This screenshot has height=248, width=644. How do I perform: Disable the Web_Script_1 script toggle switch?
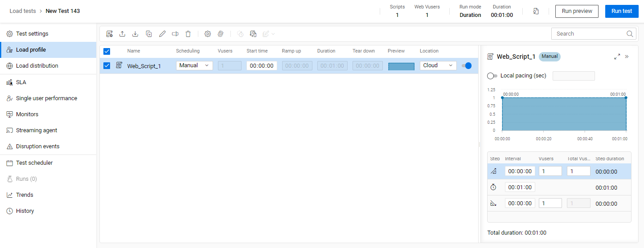point(467,66)
